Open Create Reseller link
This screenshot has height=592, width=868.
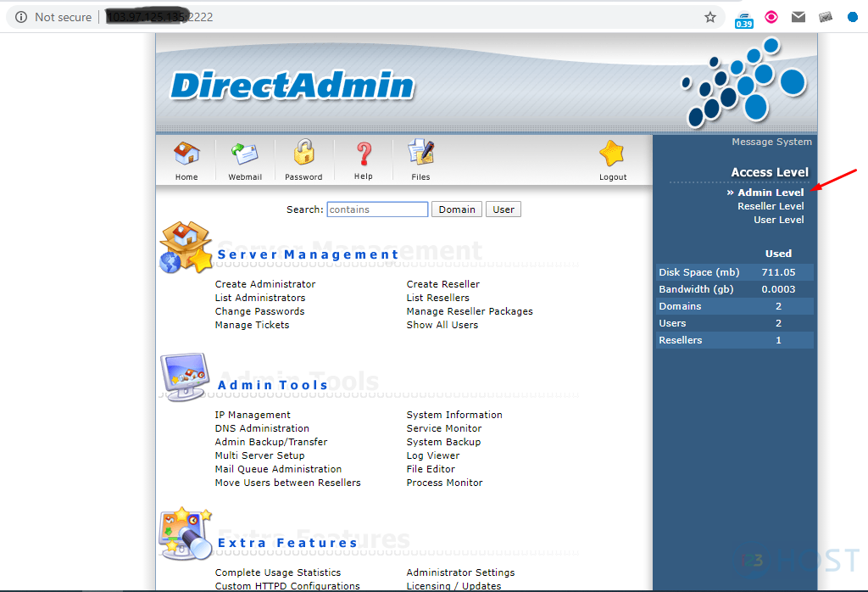click(442, 284)
